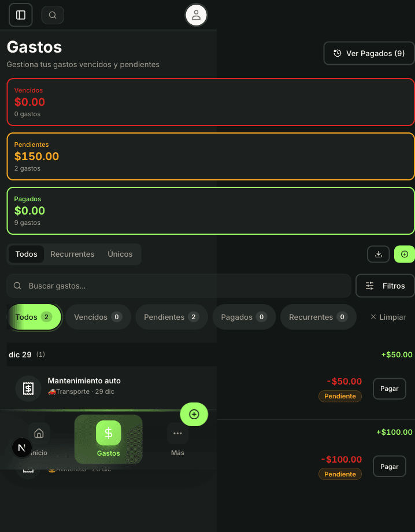415x532 pixels.
Task: Open the Mantenimiento auto receipt icon
Action: click(28, 388)
